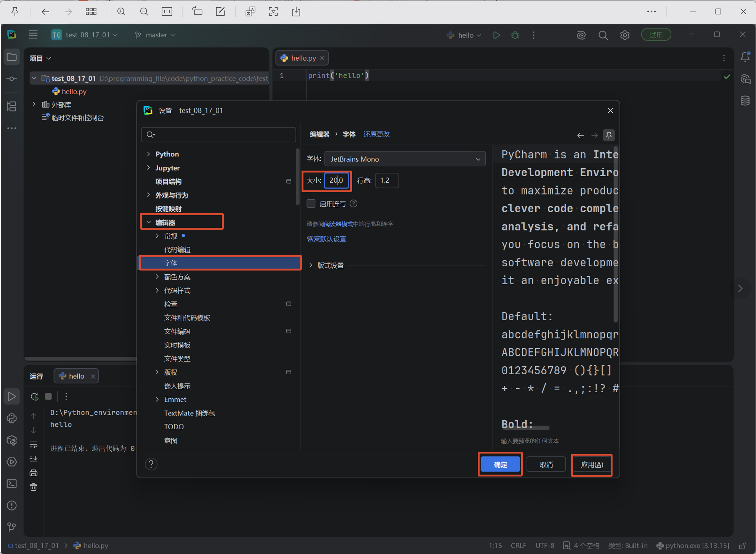Click the Services sidebar icon

[12, 462]
